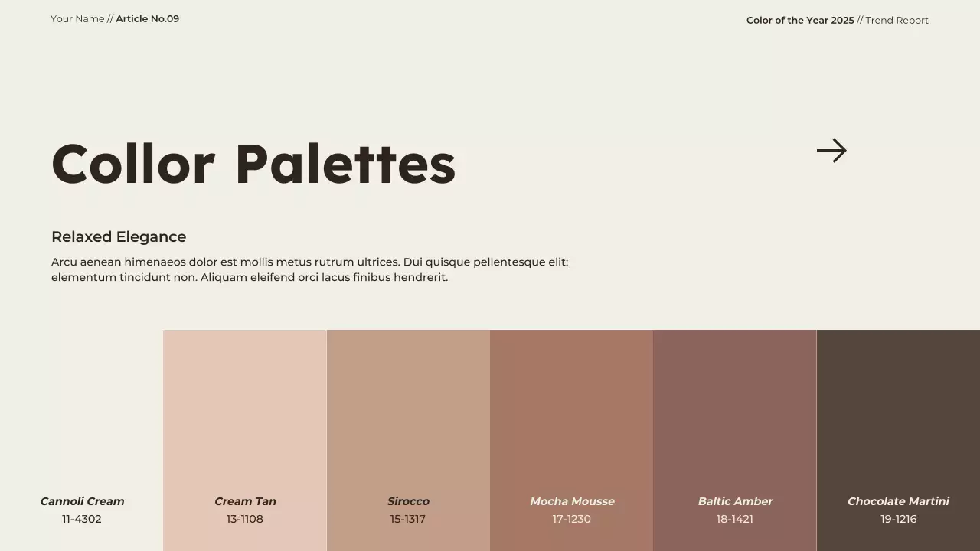Select the Relaxed Elegance subtitle
Image resolution: width=980 pixels, height=551 pixels.
[x=119, y=237]
